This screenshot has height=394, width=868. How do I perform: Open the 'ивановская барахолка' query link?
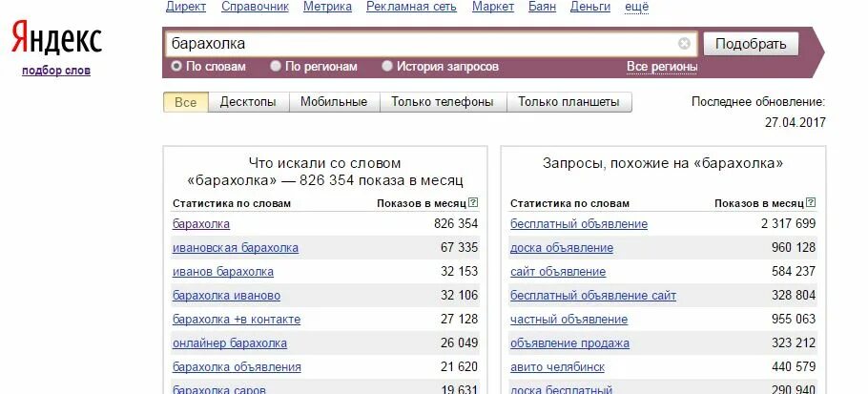[x=236, y=248]
